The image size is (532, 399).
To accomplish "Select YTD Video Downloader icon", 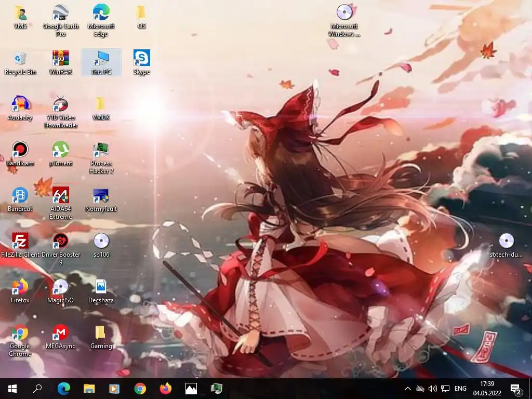I will [x=61, y=112].
